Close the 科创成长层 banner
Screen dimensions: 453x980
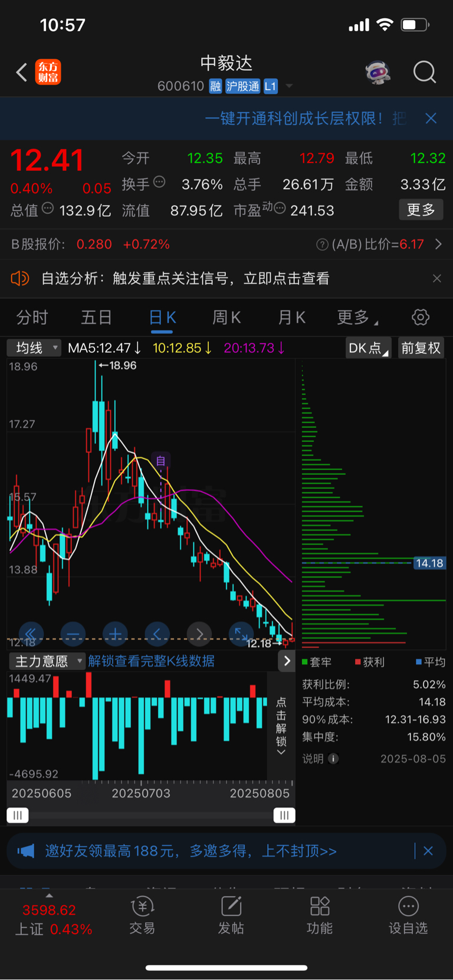(x=431, y=118)
